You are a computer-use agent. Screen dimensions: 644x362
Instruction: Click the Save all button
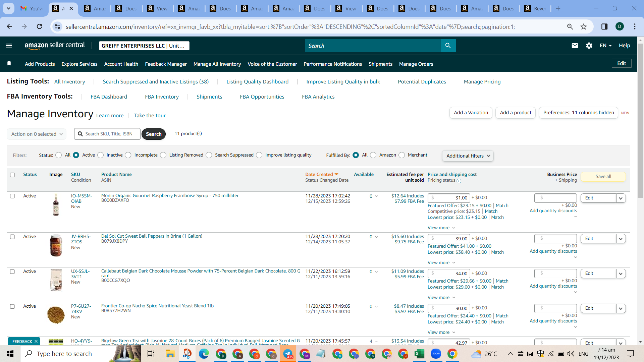coord(603,177)
